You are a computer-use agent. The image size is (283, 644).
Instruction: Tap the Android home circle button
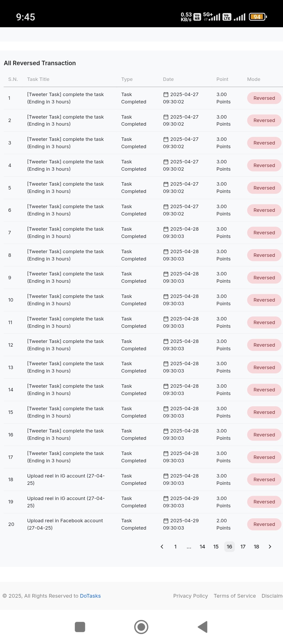(x=141, y=627)
